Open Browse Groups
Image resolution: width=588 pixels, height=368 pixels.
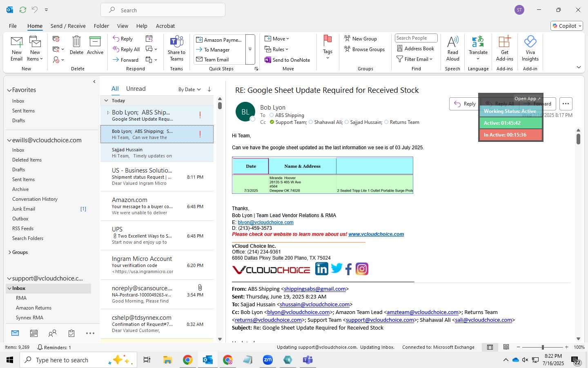(x=365, y=49)
